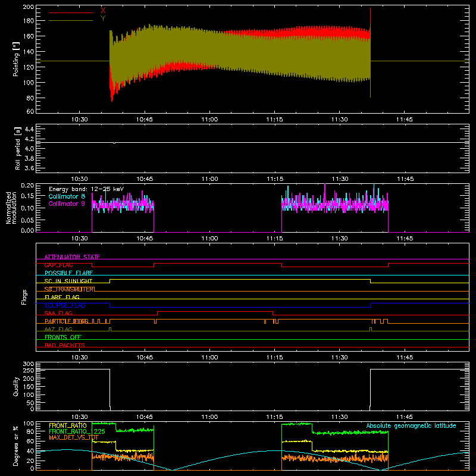Click the 'Normalized modulation' axis title

coord(11,208)
